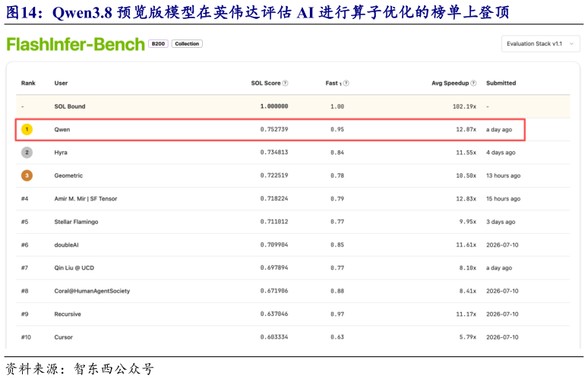Click the 102.19x SOL Bound speedup

coord(464,106)
